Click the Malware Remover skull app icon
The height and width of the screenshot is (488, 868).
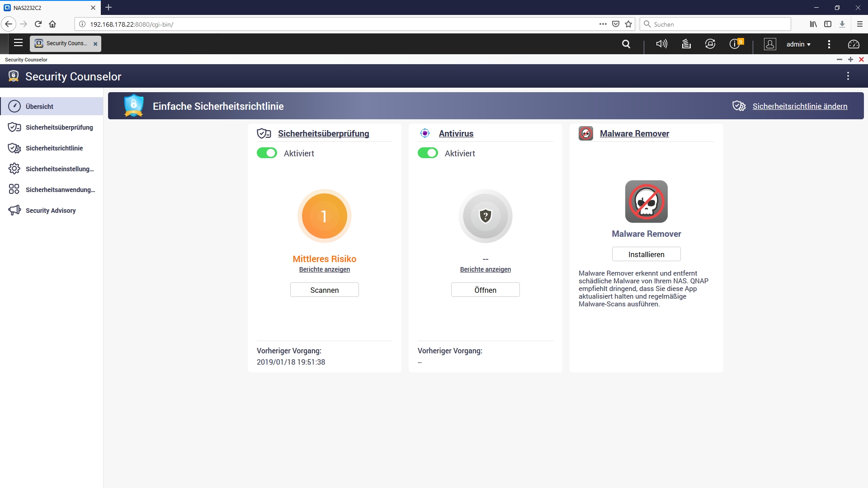pyautogui.click(x=646, y=202)
